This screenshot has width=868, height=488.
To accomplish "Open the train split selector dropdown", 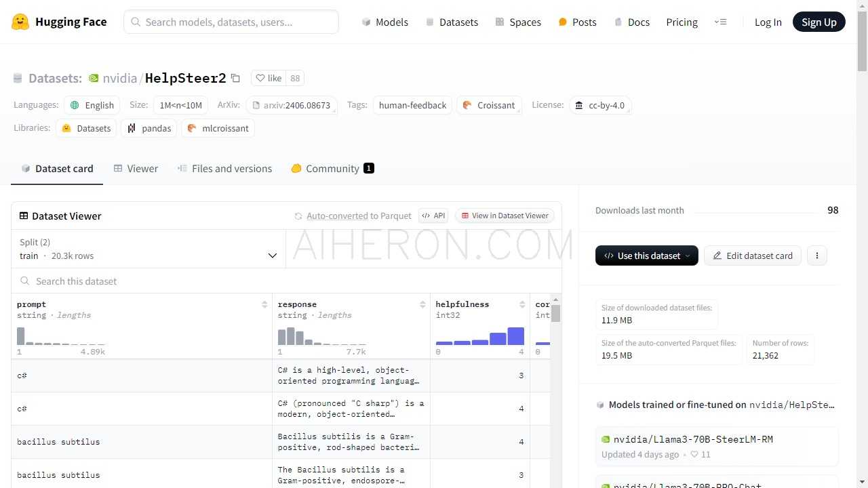I will point(149,249).
